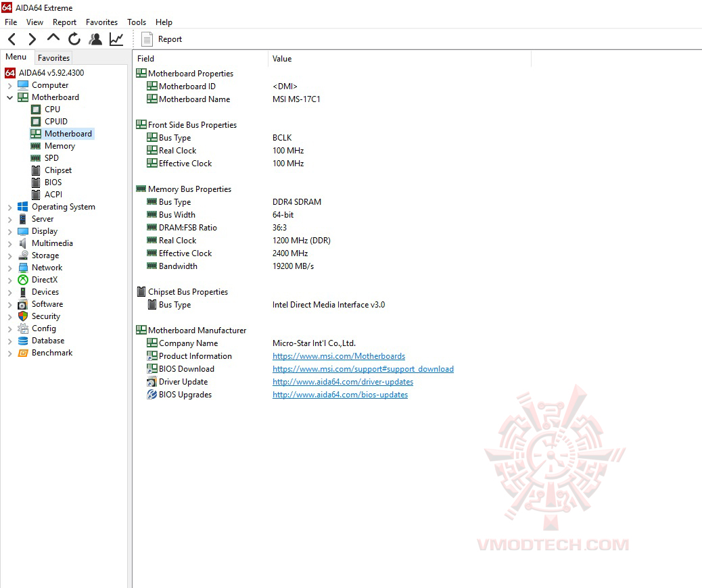
Task: Collapse the Motherboard tree node
Action: pos(8,97)
